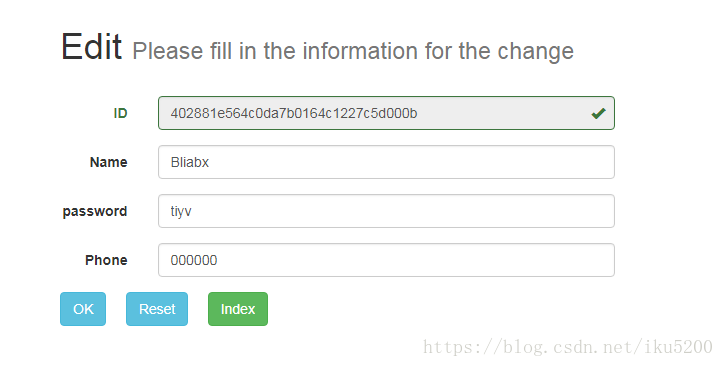Click the Name input with Bliabx
Image resolution: width=724 pixels, height=367 pixels.
tap(386, 162)
